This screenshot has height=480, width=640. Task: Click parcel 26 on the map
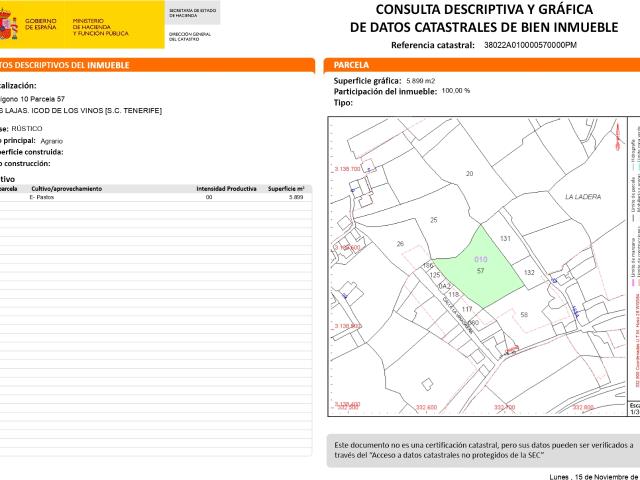pos(399,244)
